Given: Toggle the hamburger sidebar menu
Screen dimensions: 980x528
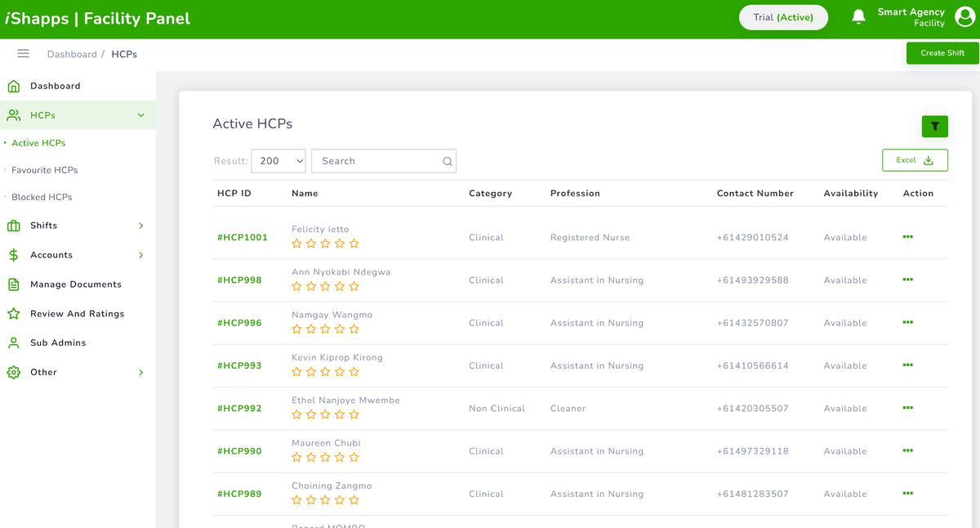Looking at the screenshot, I should pyautogui.click(x=23, y=54).
